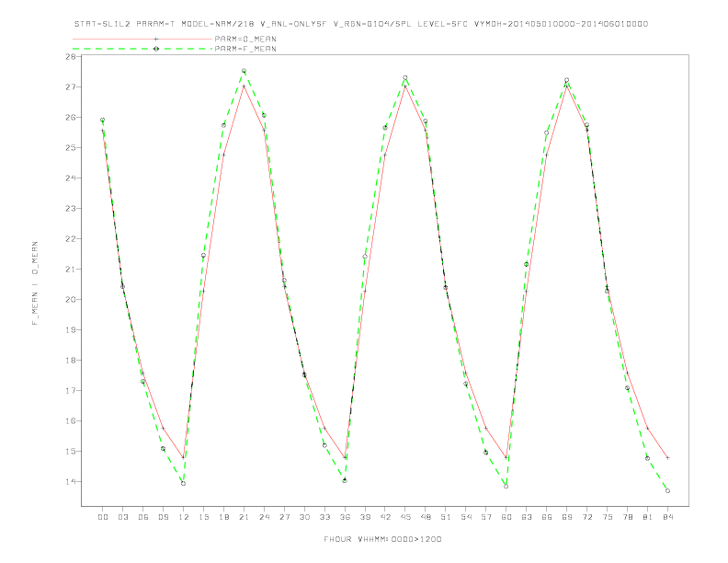The height and width of the screenshot is (563, 728).
Task: Click x-axis forecast hour label 72
Action: point(587,517)
